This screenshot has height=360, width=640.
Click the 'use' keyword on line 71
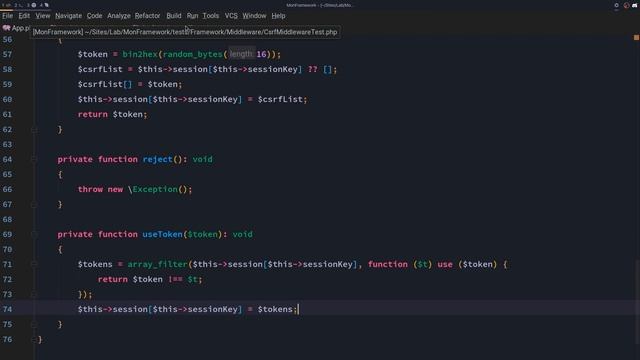(445, 264)
